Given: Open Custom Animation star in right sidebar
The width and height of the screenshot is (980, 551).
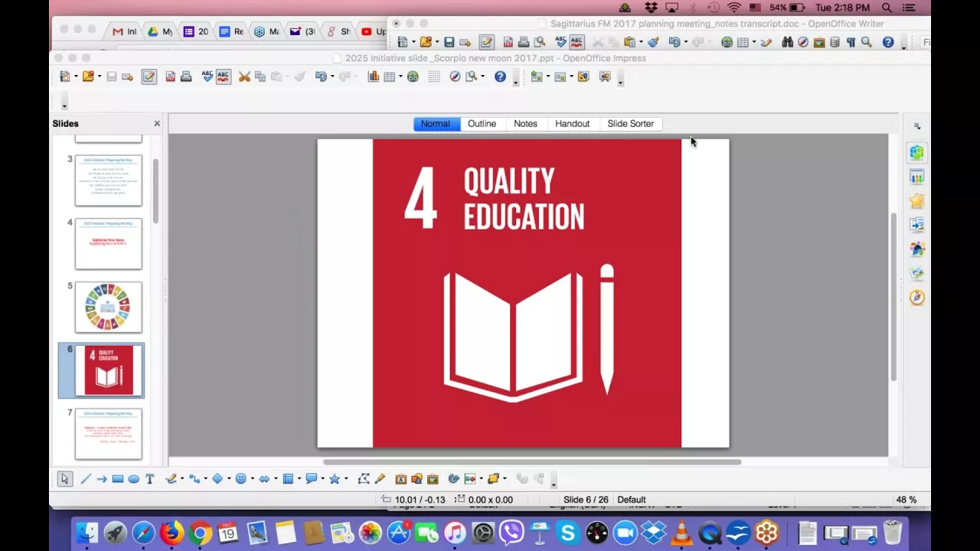Looking at the screenshot, I should (x=916, y=201).
